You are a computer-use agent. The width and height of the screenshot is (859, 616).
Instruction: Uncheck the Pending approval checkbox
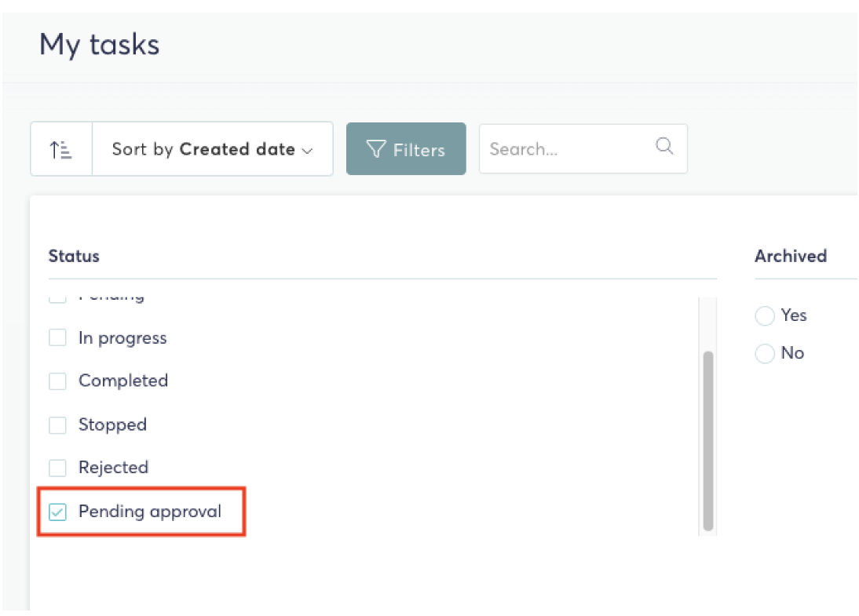(57, 512)
